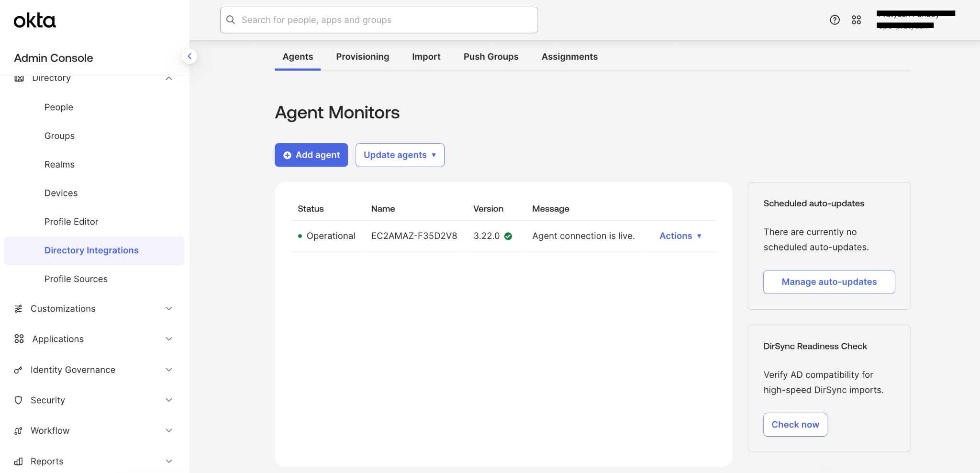Click the Identity Governance key icon
The width and height of the screenshot is (980, 473).
19,370
